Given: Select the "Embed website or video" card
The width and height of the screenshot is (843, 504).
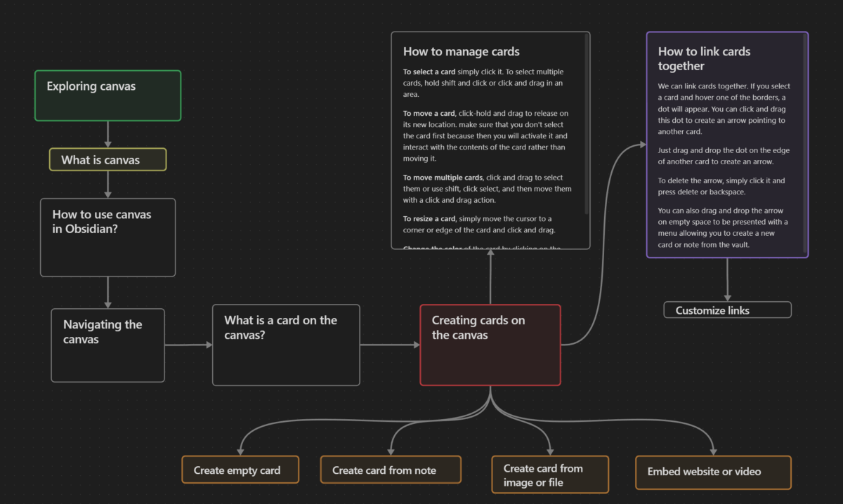Looking at the screenshot, I should click(712, 472).
